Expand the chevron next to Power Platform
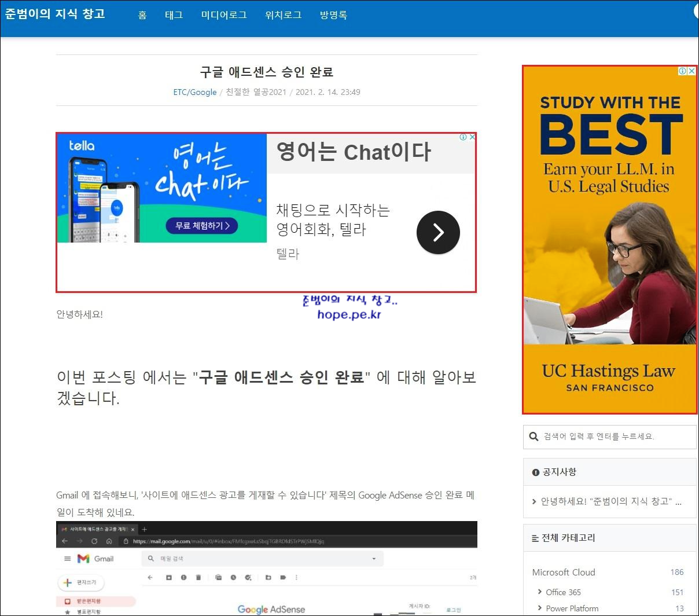Image resolution: width=699 pixels, height=616 pixels. point(540,608)
